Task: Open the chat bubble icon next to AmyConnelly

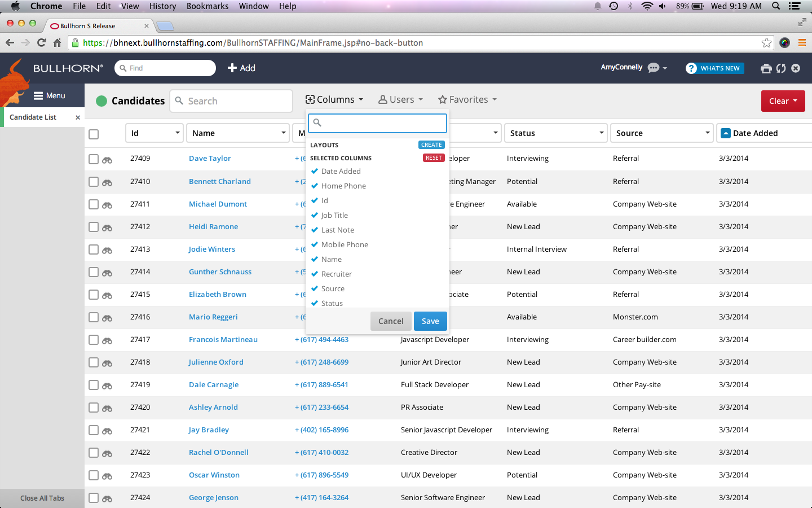Action: (x=654, y=68)
